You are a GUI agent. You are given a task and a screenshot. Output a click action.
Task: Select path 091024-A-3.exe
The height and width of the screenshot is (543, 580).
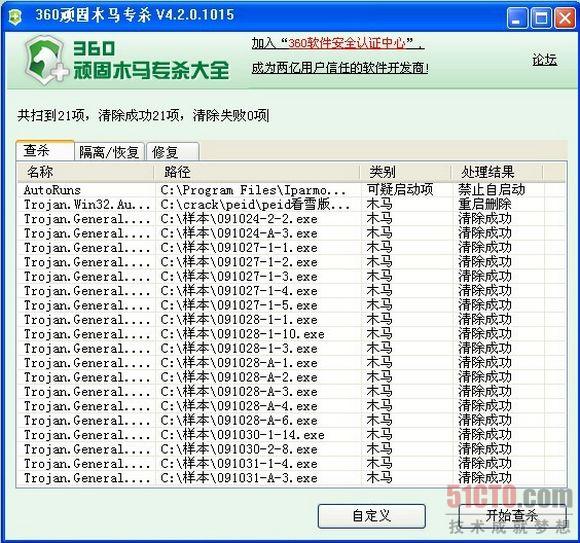239,233
